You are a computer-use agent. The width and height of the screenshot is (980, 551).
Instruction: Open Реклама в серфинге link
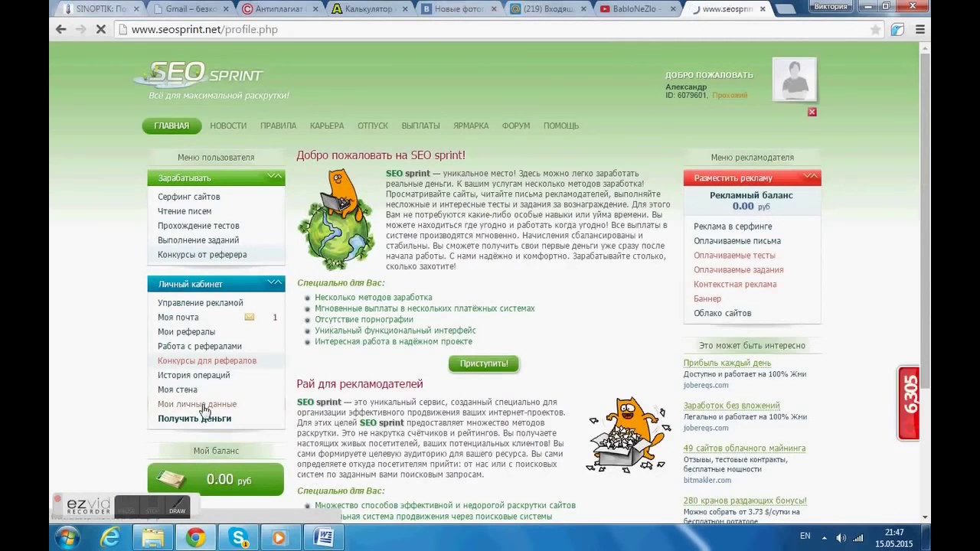click(x=733, y=227)
